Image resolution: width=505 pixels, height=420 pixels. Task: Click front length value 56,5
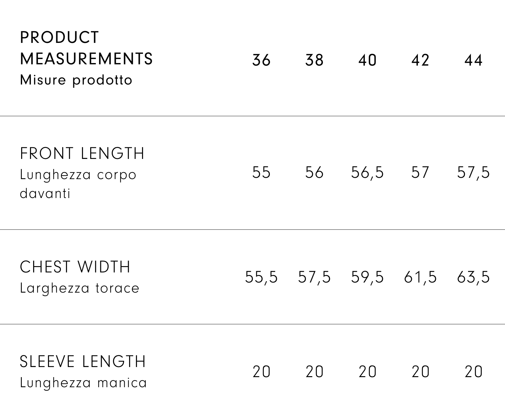pyautogui.click(x=367, y=172)
